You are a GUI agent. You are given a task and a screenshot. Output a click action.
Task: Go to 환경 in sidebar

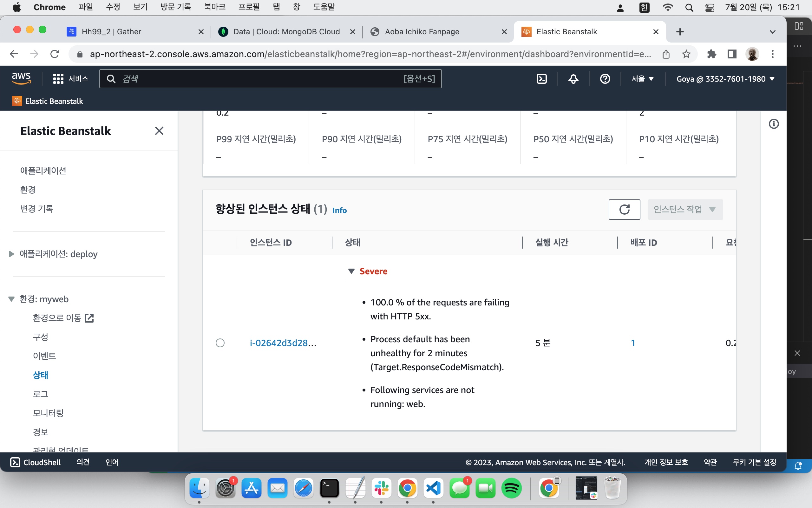click(28, 190)
